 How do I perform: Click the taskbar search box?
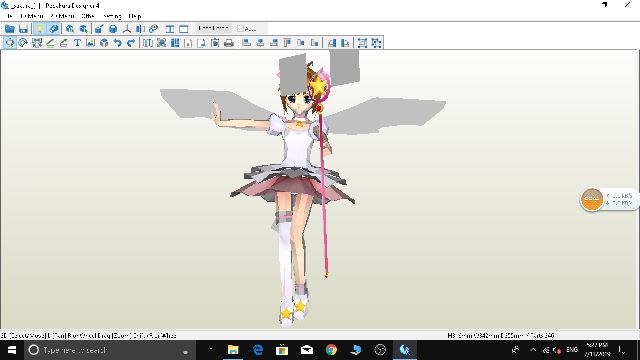[109, 350]
